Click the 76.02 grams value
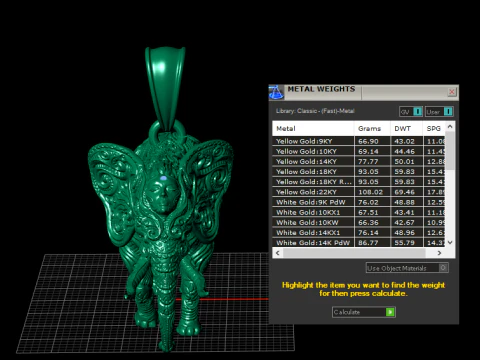 pyautogui.click(x=368, y=202)
